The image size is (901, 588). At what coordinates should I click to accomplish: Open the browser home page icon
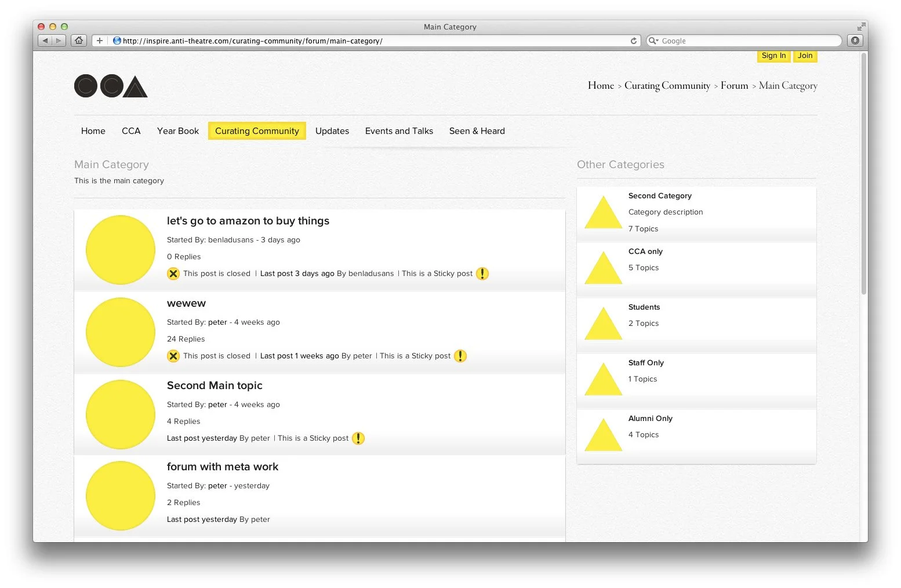coord(79,41)
